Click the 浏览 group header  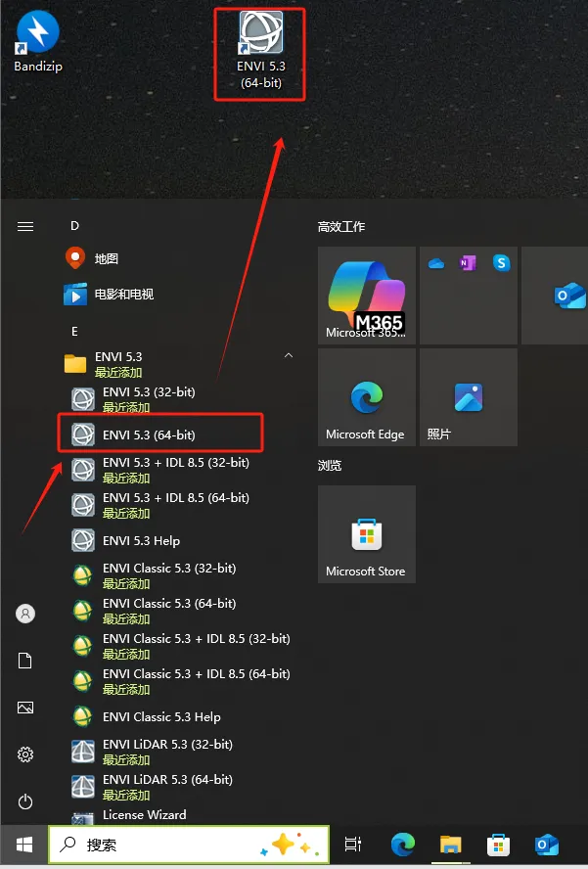pos(329,466)
